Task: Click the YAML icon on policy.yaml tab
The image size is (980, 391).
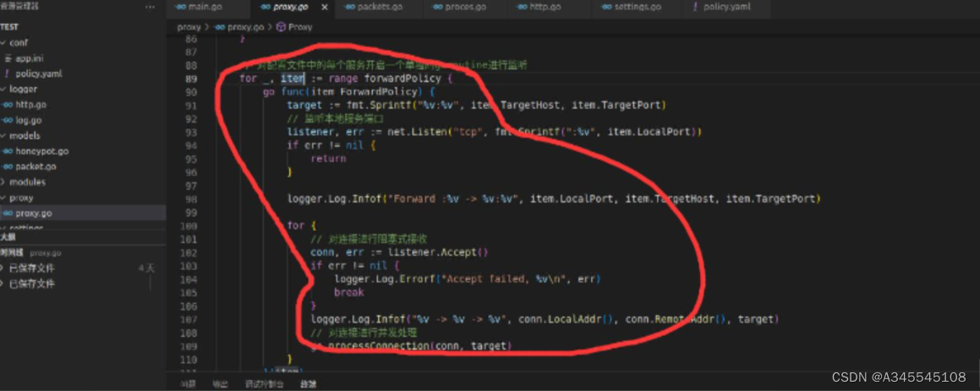Action: 695,8
